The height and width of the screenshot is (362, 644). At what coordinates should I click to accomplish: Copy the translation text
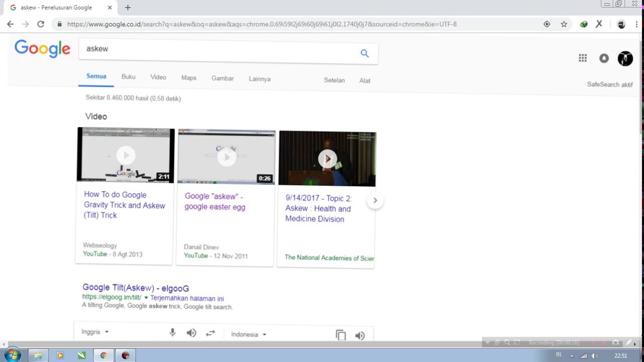[x=341, y=335]
